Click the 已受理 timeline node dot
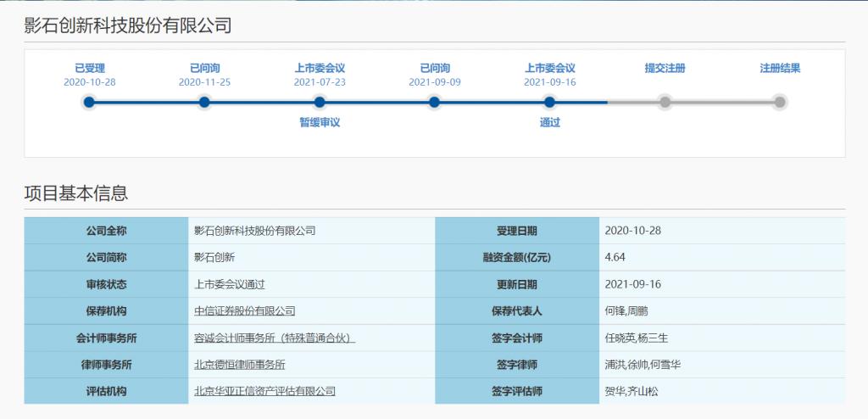 point(89,102)
